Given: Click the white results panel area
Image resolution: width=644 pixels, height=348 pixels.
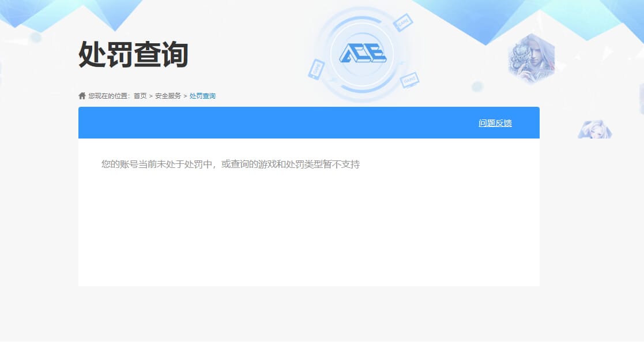Looking at the screenshot, I should (x=308, y=225).
